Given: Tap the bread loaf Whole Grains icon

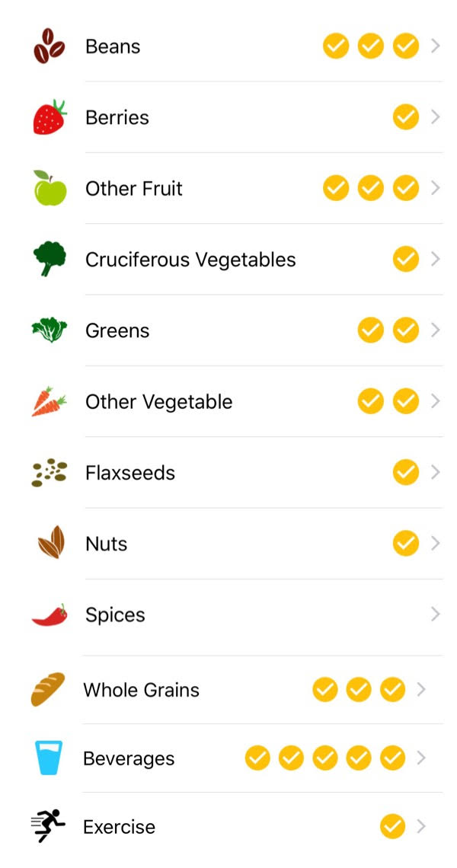Looking at the screenshot, I should click(48, 689).
